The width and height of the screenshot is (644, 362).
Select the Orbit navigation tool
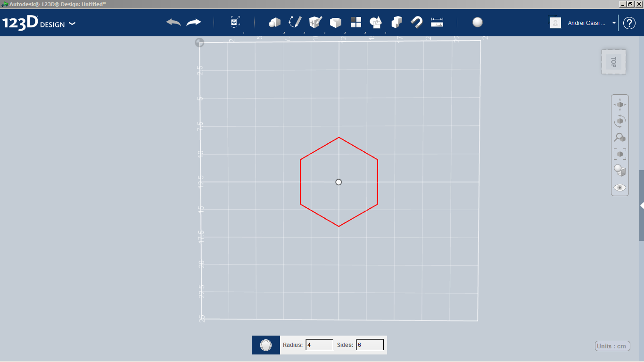[620, 121]
